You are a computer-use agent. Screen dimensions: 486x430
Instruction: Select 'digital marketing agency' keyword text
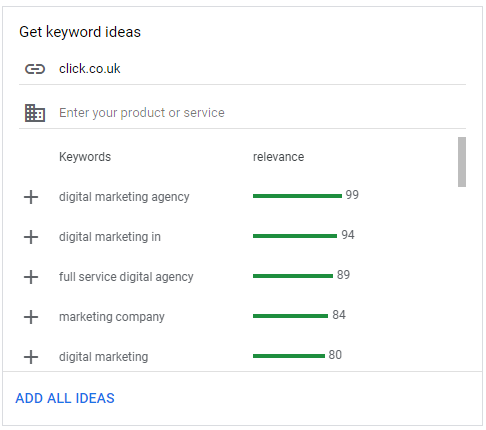(x=124, y=197)
